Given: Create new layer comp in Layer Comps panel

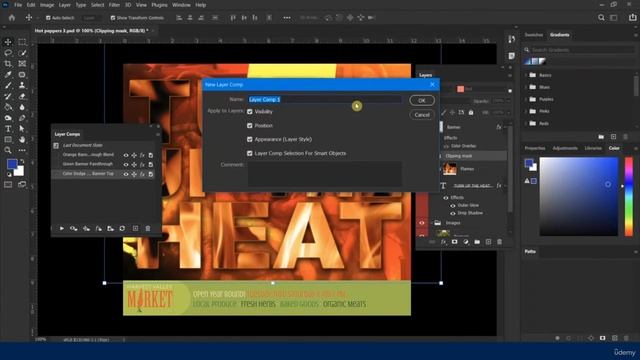Looking at the screenshot, I should click(135, 229).
